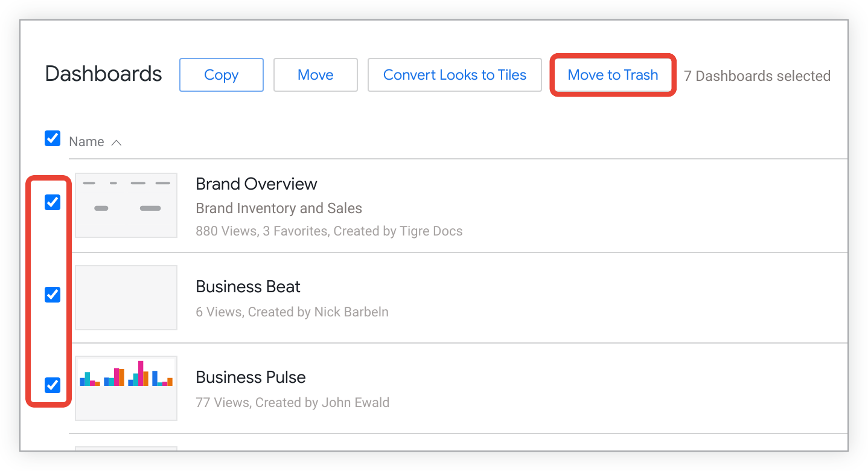Sort by the Name column header
This screenshot has height=471, width=868.
[86, 142]
